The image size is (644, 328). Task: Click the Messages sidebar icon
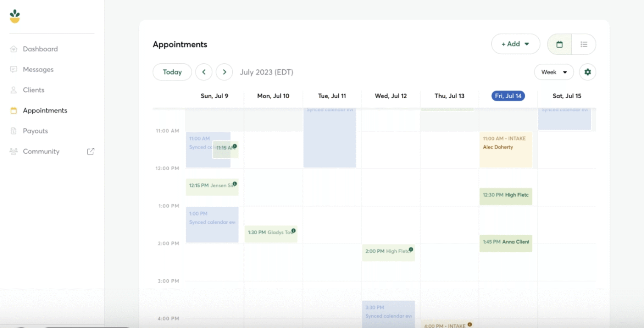point(14,69)
